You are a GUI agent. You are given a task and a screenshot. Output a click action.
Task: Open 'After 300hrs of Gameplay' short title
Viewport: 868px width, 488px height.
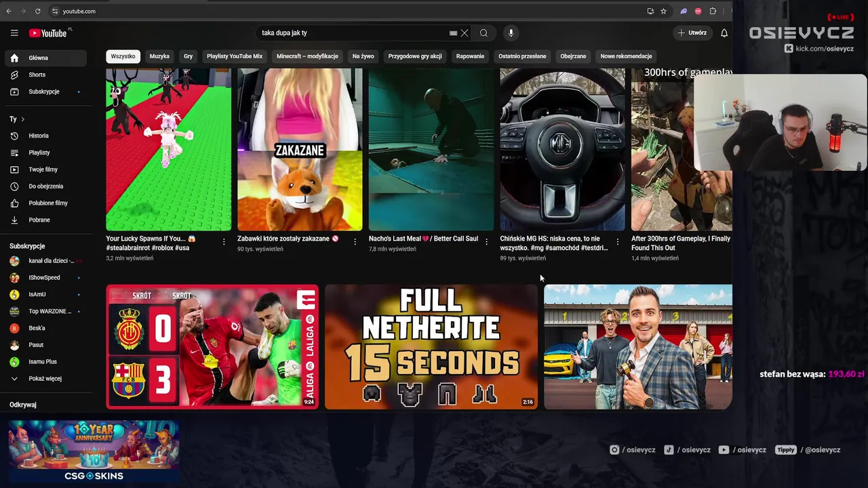[681, 243]
